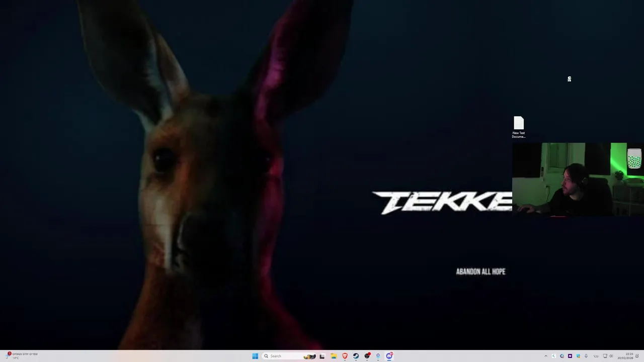Open the purple N tray icon
The width and height of the screenshot is (644, 362).
point(570,356)
